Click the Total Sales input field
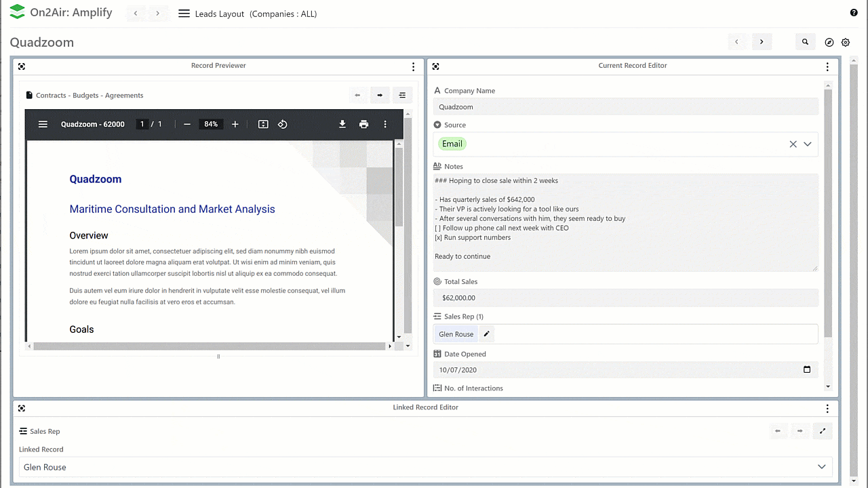This screenshot has width=868, height=488. 625,298
